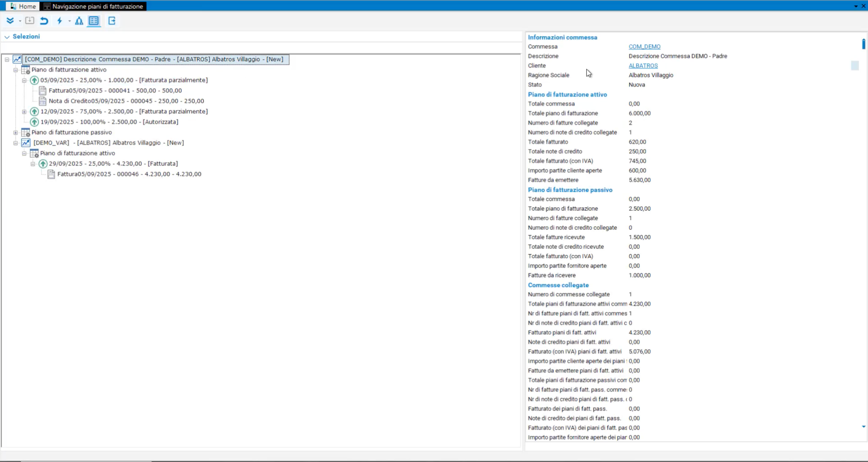Click table-gear icon of first Piano di fatturazione attivo
The height and width of the screenshot is (462, 868).
(26, 70)
